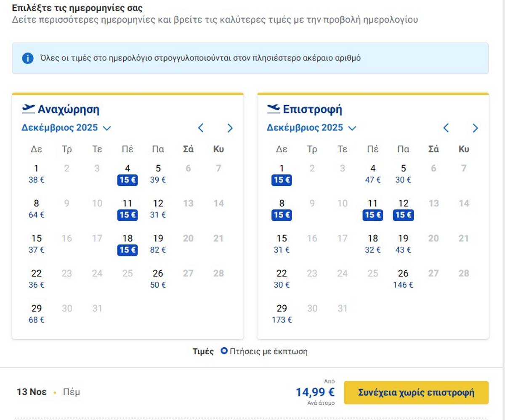Click the departure airplane icon beside Αναχώρηση
The width and height of the screenshot is (505, 420).
coord(28,109)
